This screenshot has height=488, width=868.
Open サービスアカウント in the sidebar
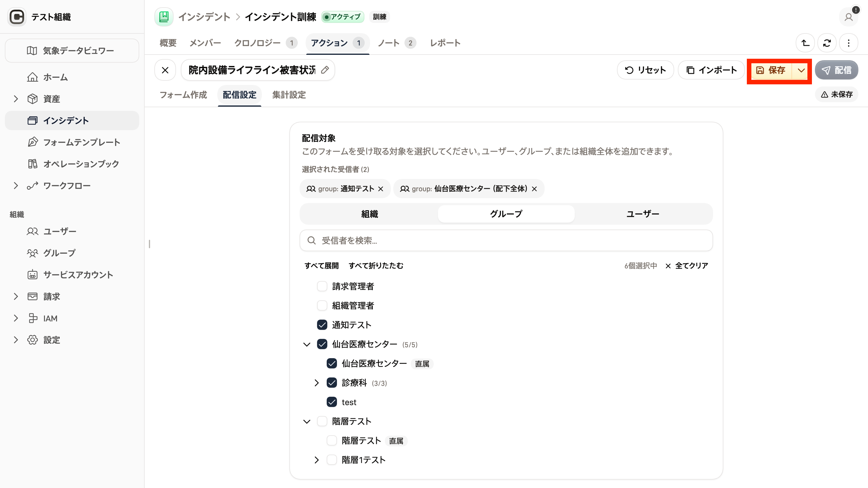pos(72,275)
